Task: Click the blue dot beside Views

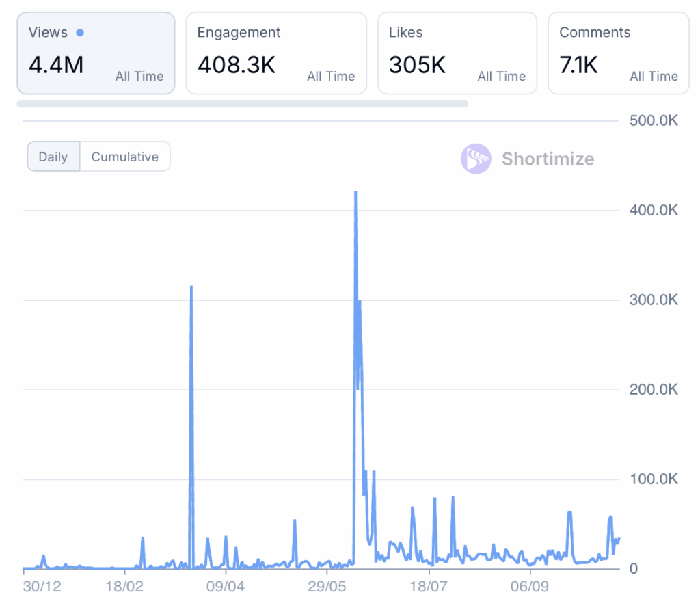Action: (81, 32)
